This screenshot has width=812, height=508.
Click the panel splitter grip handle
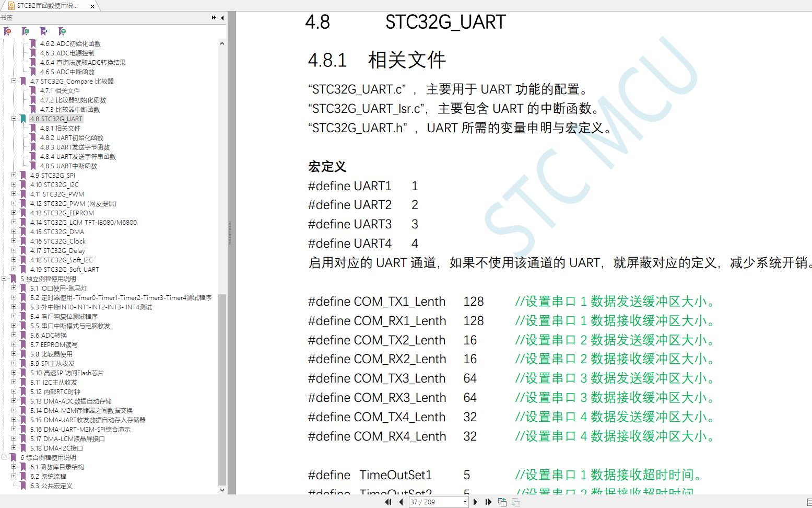230,233
